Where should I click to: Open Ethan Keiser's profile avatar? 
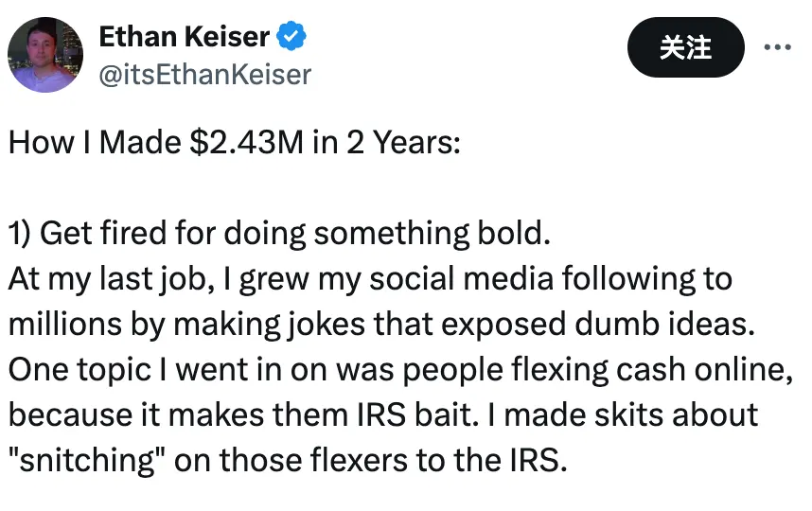coord(44,54)
